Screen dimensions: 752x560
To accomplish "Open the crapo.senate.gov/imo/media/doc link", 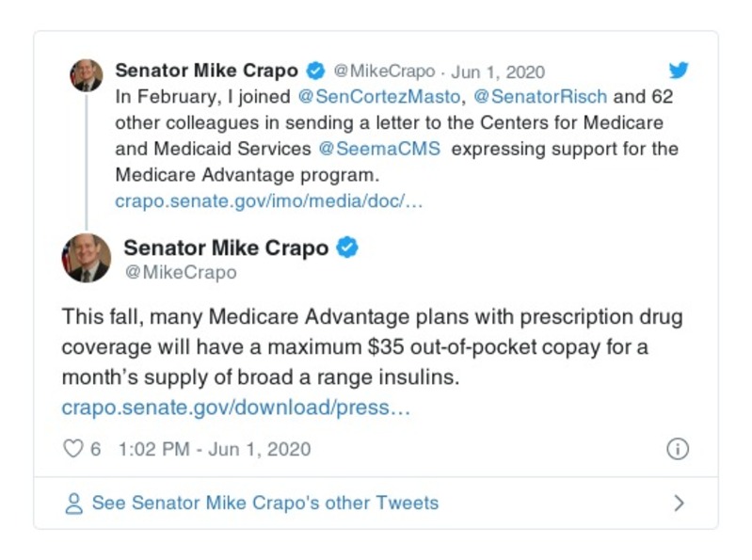I will point(269,201).
